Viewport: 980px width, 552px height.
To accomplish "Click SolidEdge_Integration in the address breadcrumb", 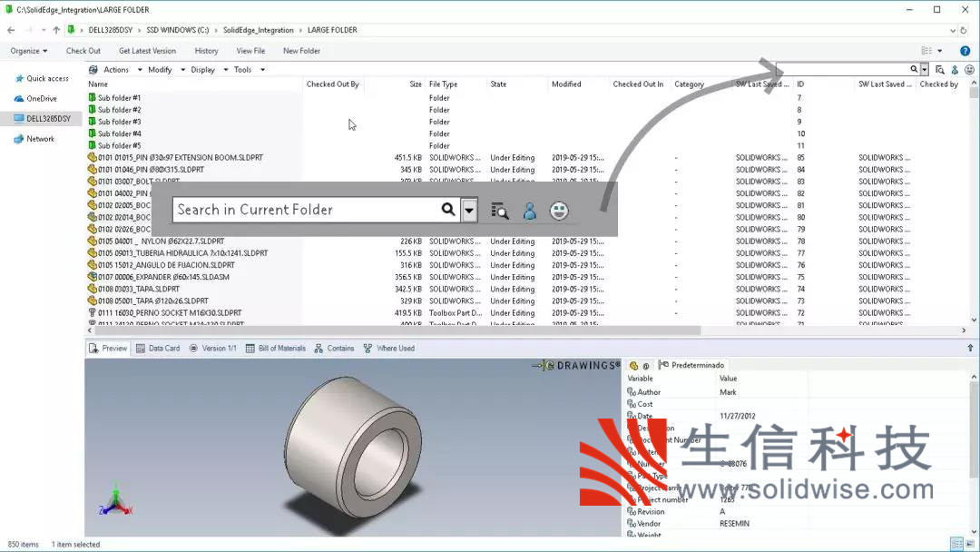I will point(258,30).
